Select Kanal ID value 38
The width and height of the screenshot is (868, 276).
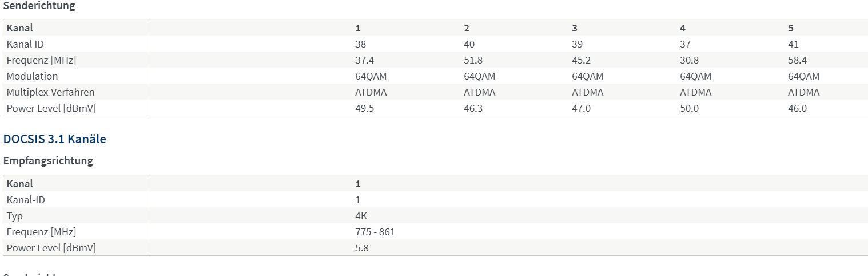[x=360, y=44]
